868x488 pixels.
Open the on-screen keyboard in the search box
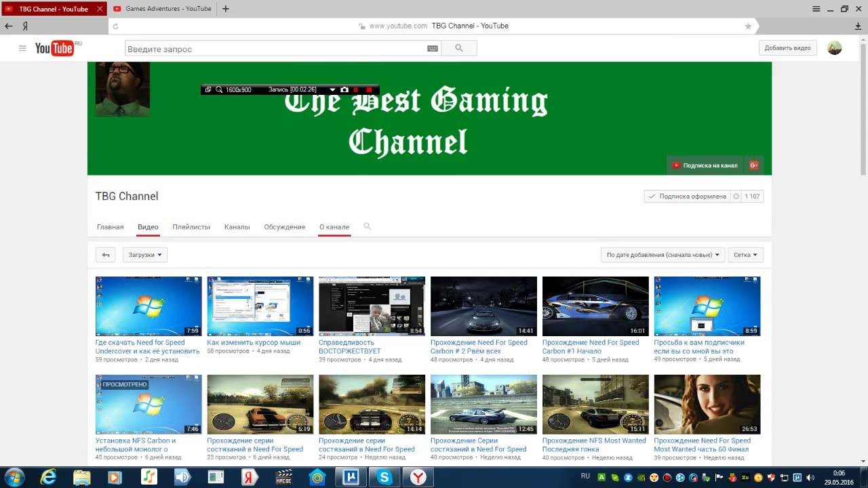(433, 49)
